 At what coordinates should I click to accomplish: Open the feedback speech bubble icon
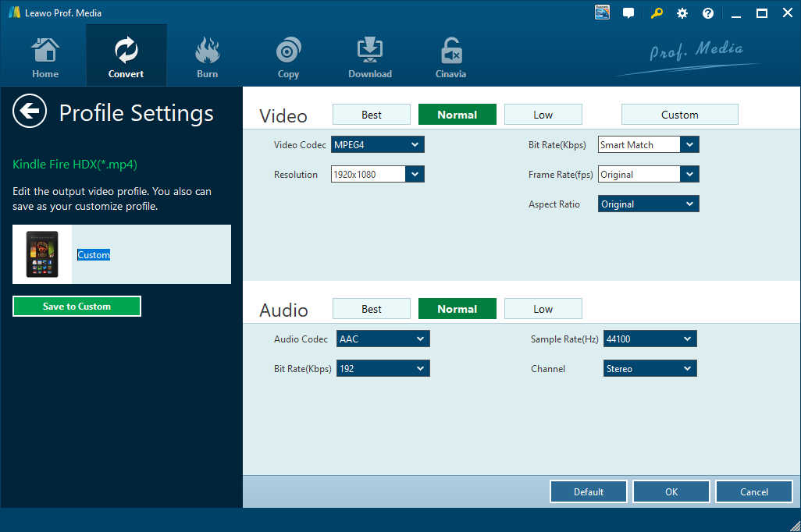(628, 13)
